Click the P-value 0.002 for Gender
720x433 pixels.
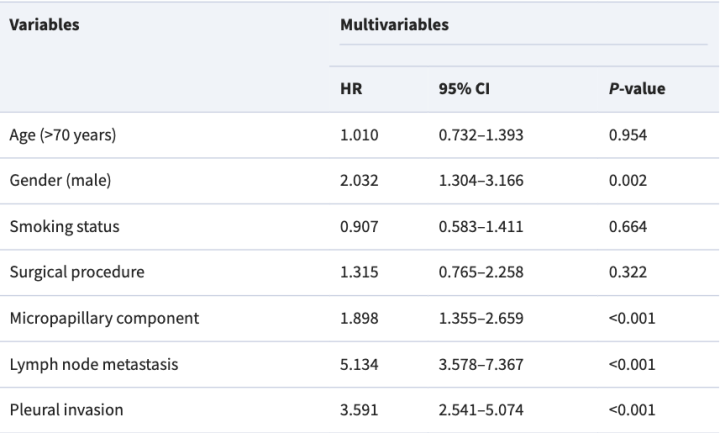click(626, 181)
